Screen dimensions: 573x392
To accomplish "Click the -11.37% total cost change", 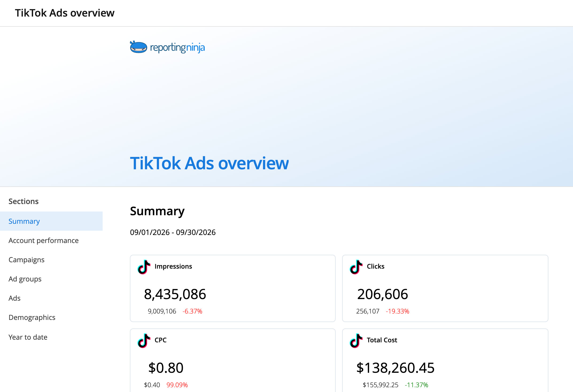I will point(416,385).
